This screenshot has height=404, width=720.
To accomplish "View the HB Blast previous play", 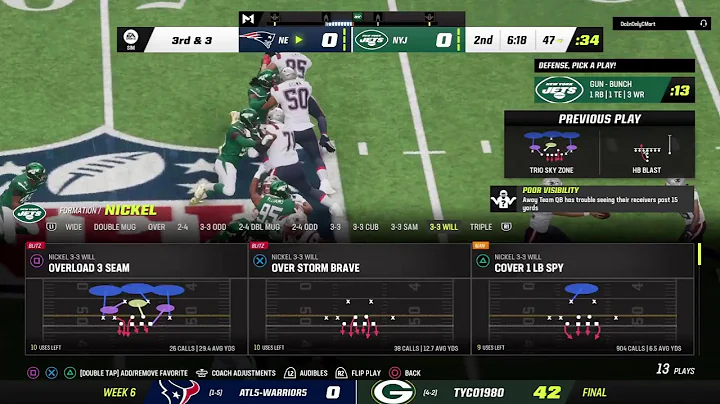I will 647,153.
